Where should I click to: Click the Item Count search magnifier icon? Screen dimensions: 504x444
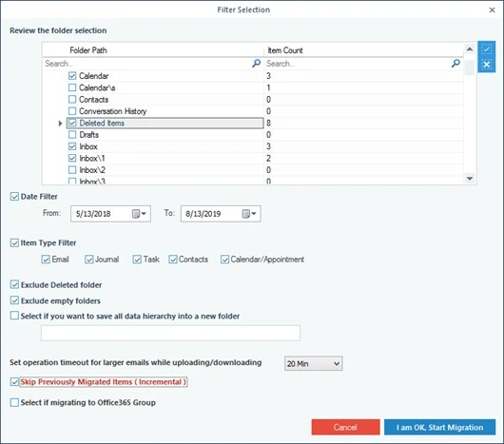pyautogui.click(x=456, y=63)
